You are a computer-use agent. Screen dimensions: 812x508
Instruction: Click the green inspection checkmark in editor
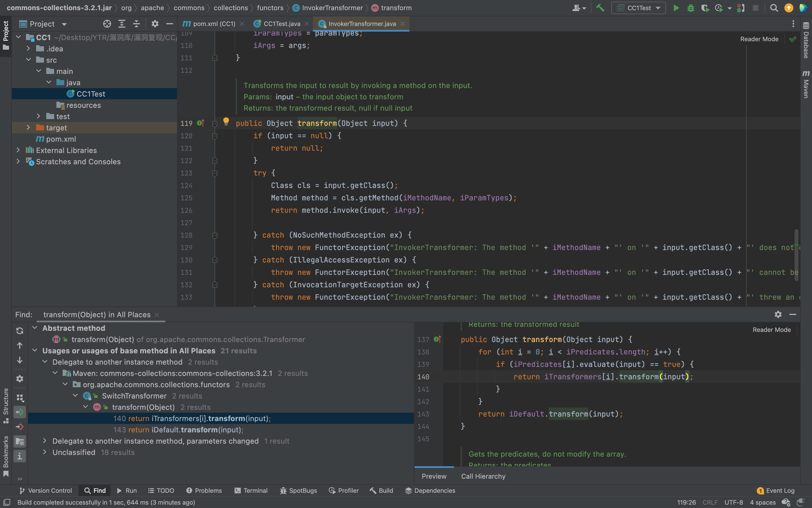click(793, 39)
